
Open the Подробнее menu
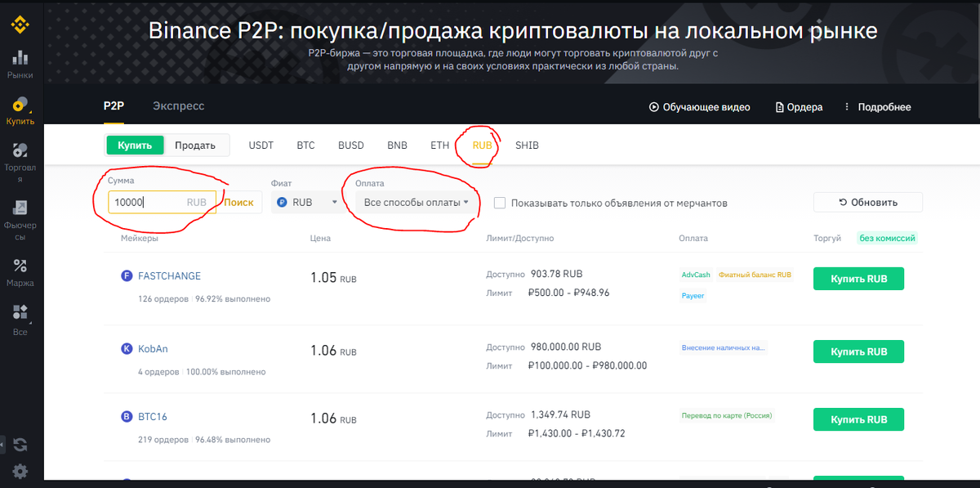876,107
